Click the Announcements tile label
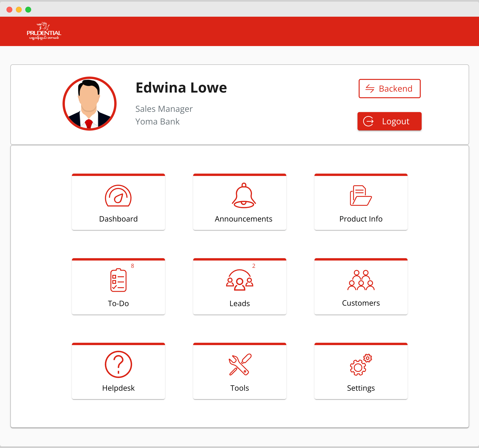This screenshot has height=448, width=479. (243, 219)
